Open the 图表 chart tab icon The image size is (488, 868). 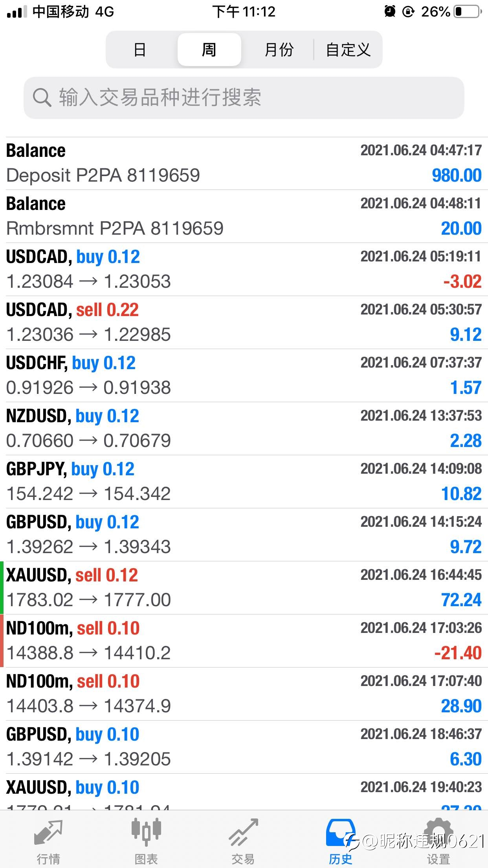point(146,832)
